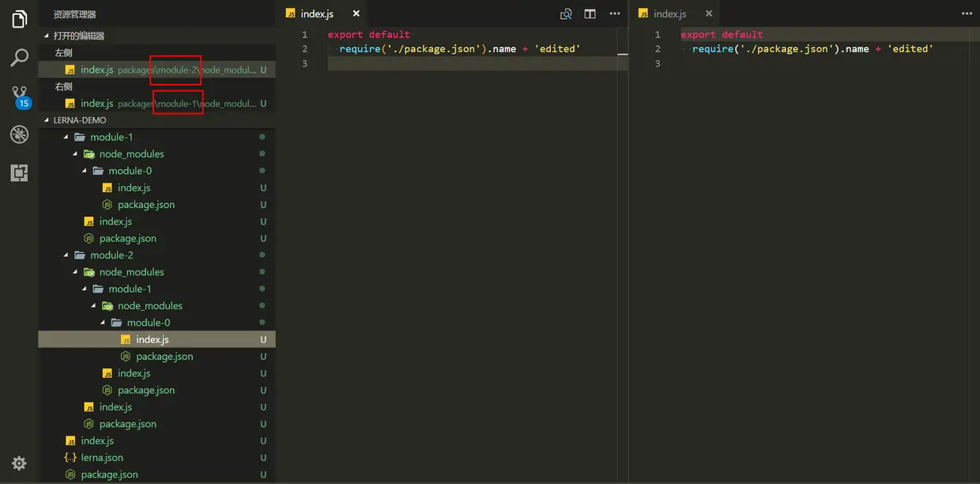
Task: Click the 资源管理器 panel title
Action: tap(75, 15)
